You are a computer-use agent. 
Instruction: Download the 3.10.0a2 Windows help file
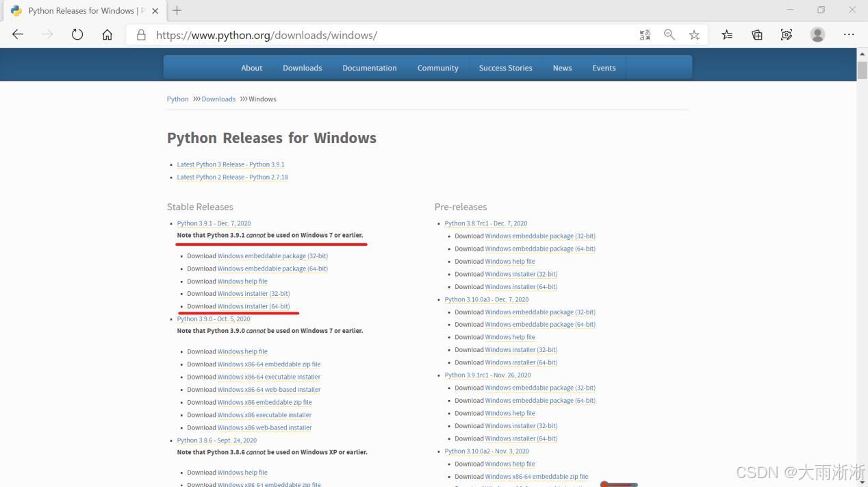(x=510, y=464)
